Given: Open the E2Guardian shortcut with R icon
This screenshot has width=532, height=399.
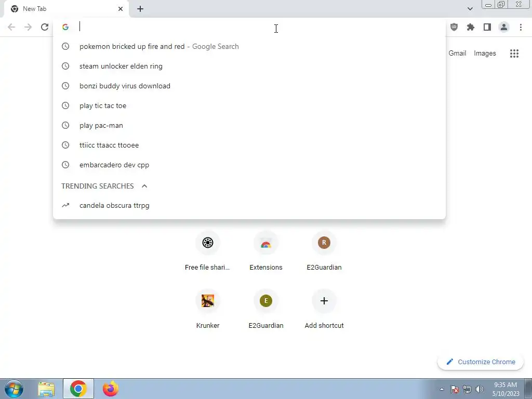Looking at the screenshot, I should tap(324, 251).
